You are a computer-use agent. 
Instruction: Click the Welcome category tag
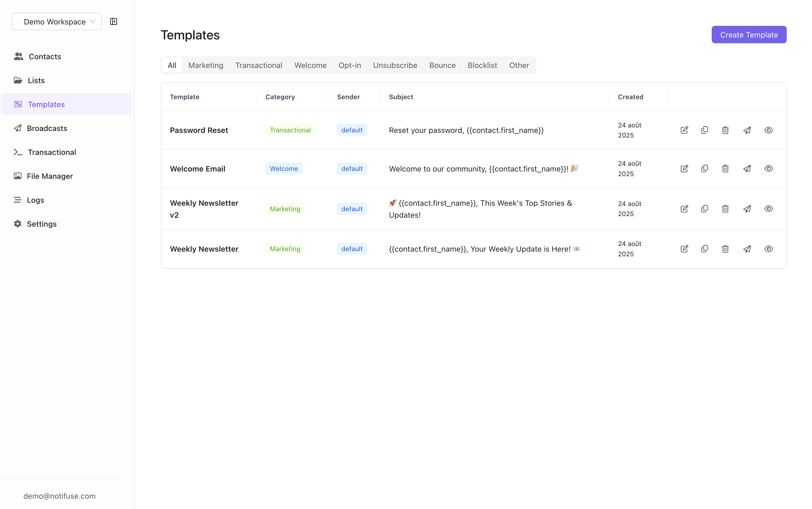(283, 169)
